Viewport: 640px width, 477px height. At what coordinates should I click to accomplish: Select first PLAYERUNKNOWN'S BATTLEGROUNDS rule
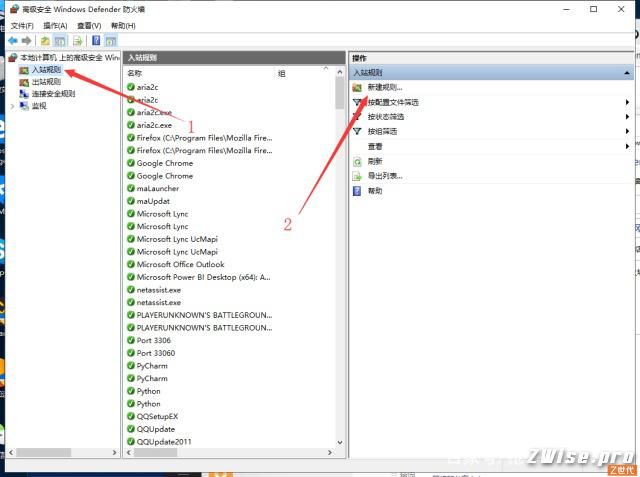point(204,315)
